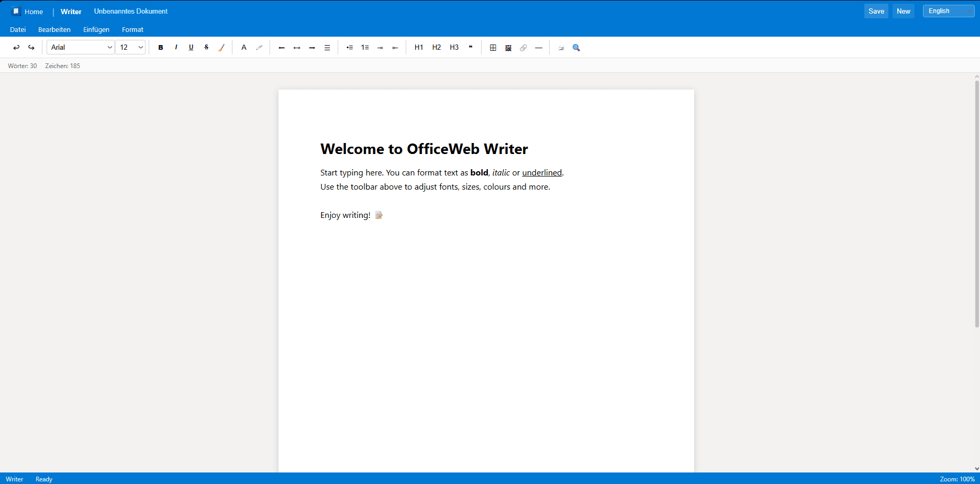Insert a table into the document
Viewport: 980px width, 484px height.
tap(493, 47)
